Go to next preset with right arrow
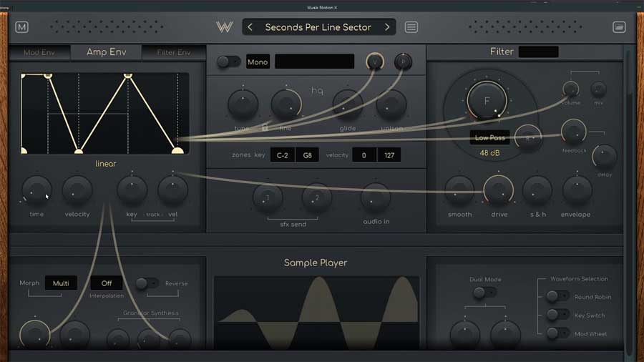 click(x=387, y=27)
